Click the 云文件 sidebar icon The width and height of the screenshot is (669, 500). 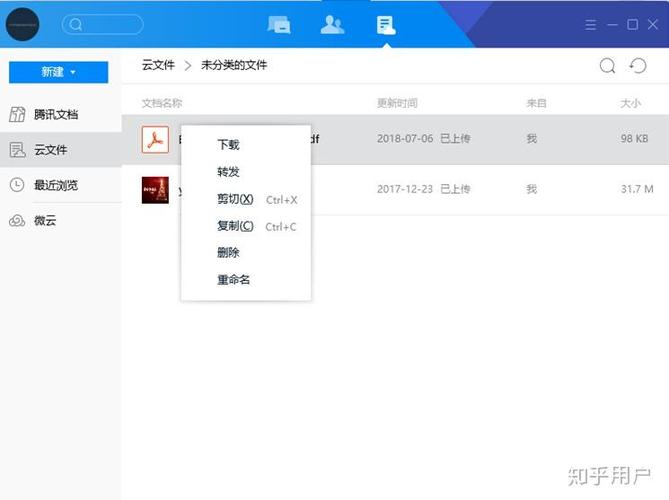click(x=17, y=150)
